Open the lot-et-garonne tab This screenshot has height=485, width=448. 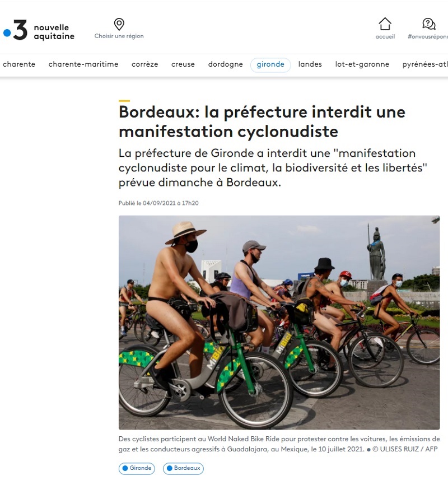tap(362, 64)
